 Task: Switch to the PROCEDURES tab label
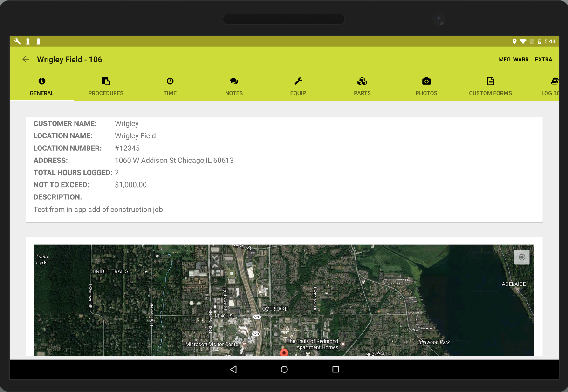pos(106,93)
